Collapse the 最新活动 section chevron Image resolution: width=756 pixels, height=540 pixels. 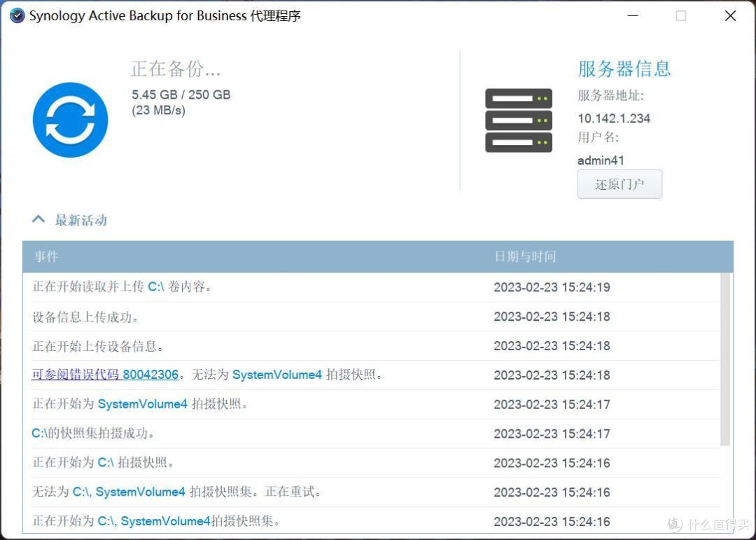38,219
